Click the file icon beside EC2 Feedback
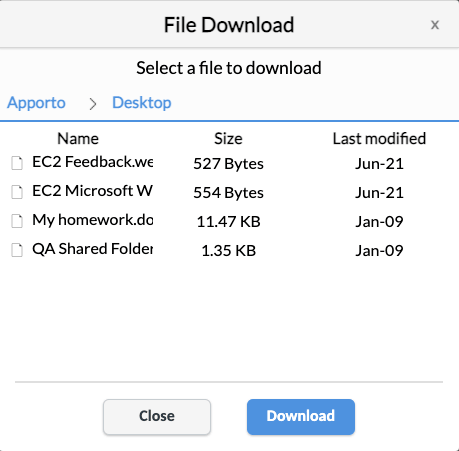This screenshot has height=451, width=459. [x=17, y=163]
